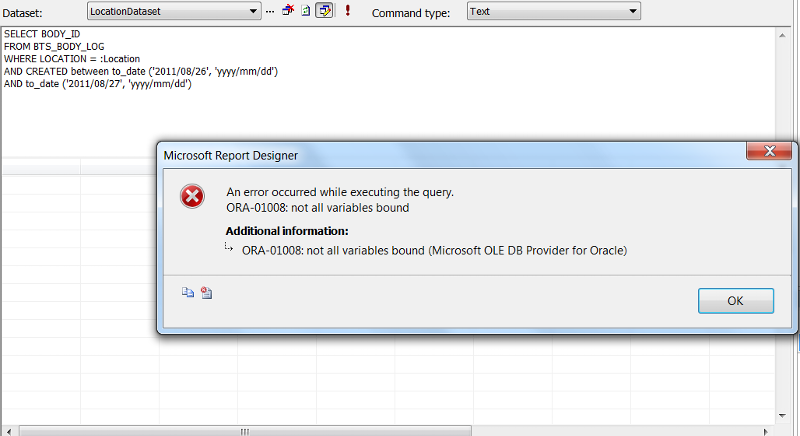The height and width of the screenshot is (436, 800).
Task: Click the Refresh Fields icon
Action: click(306, 10)
